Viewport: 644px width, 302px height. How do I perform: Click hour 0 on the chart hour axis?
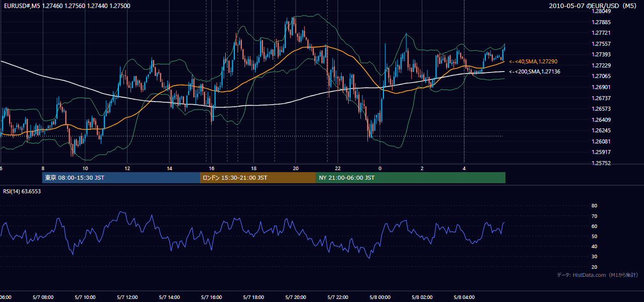tap(380, 168)
